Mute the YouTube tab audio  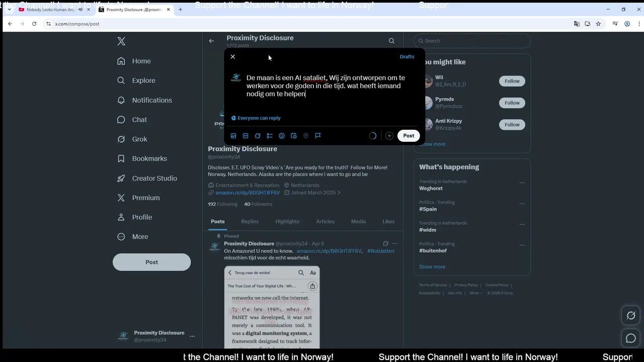[x=80, y=10]
